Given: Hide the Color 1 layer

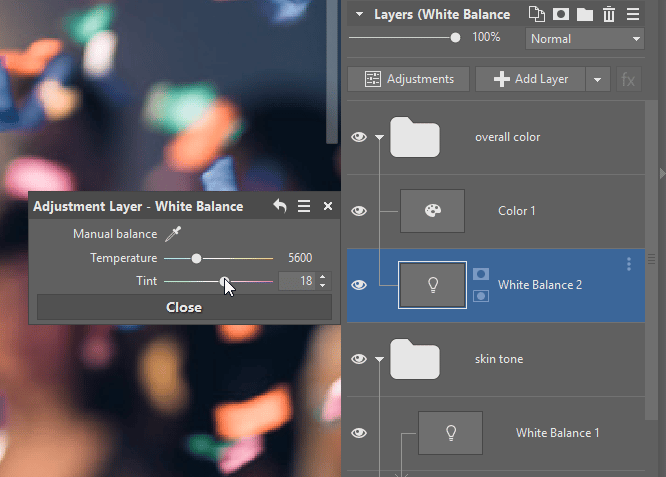Looking at the screenshot, I should point(359,211).
